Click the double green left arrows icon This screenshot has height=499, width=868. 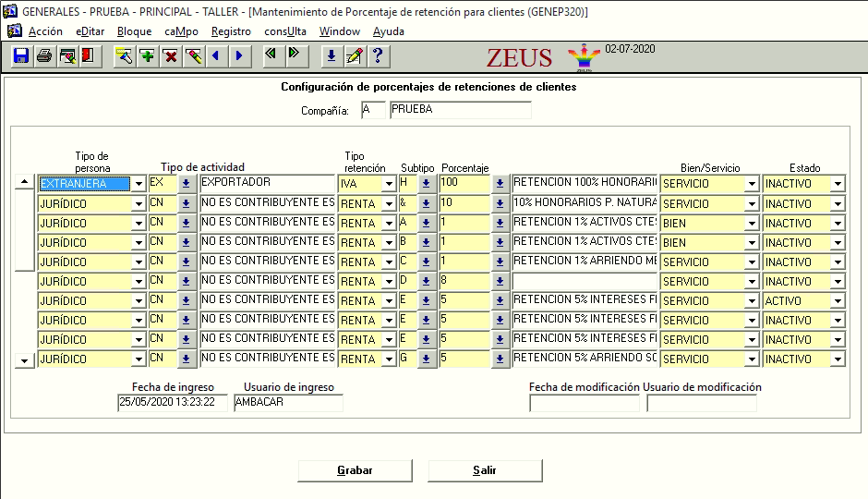coord(271,55)
